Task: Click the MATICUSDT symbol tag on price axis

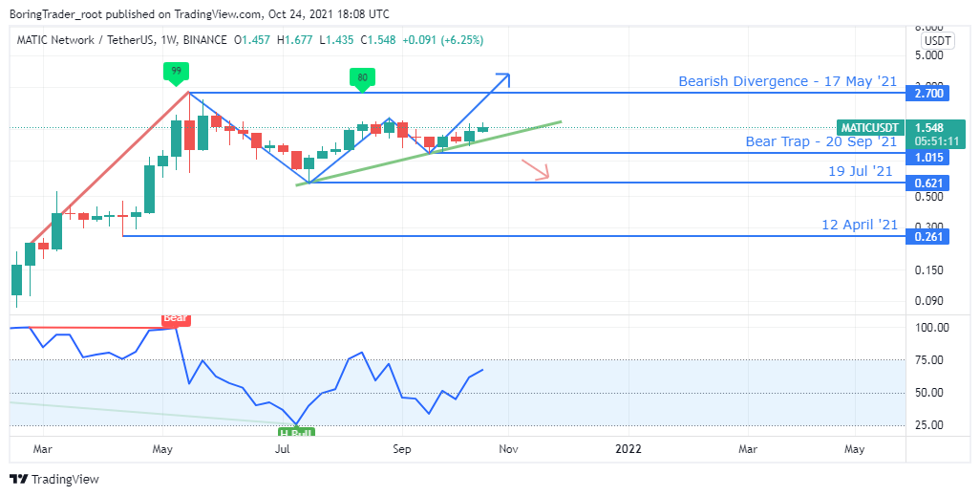Action: click(x=870, y=128)
